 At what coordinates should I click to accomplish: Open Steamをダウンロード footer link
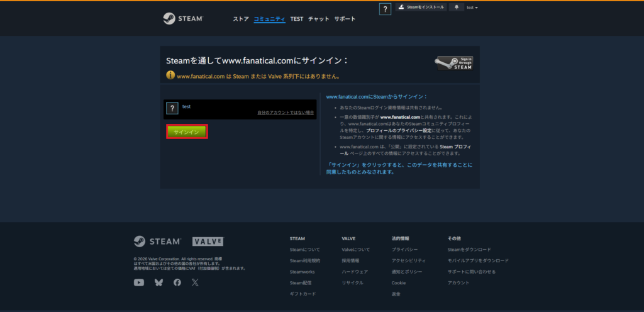pyautogui.click(x=469, y=250)
